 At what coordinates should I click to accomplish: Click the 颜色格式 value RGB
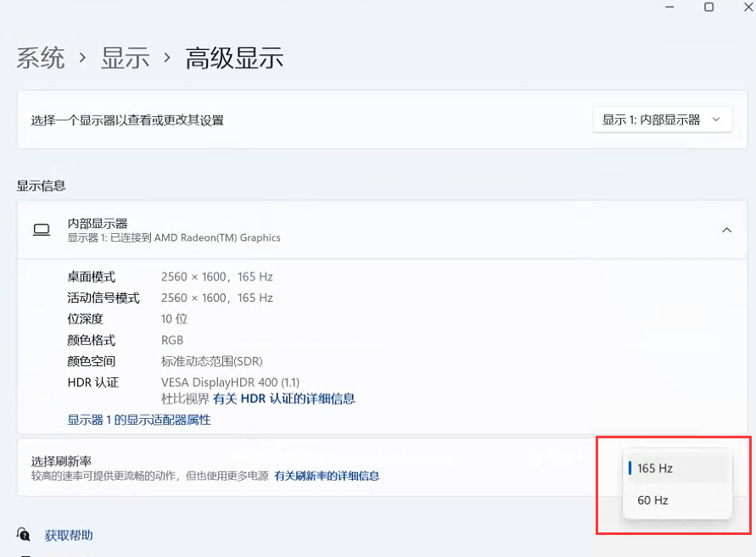tap(172, 340)
